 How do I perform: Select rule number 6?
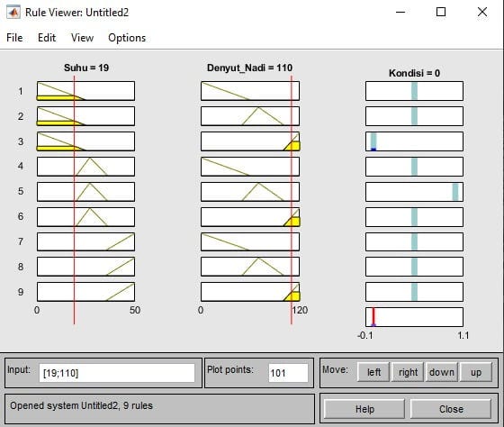tap(21, 216)
